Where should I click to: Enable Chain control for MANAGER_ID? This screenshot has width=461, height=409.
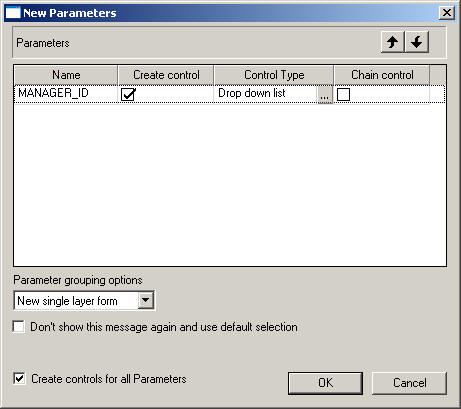pyautogui.click(x=343, y=94)
